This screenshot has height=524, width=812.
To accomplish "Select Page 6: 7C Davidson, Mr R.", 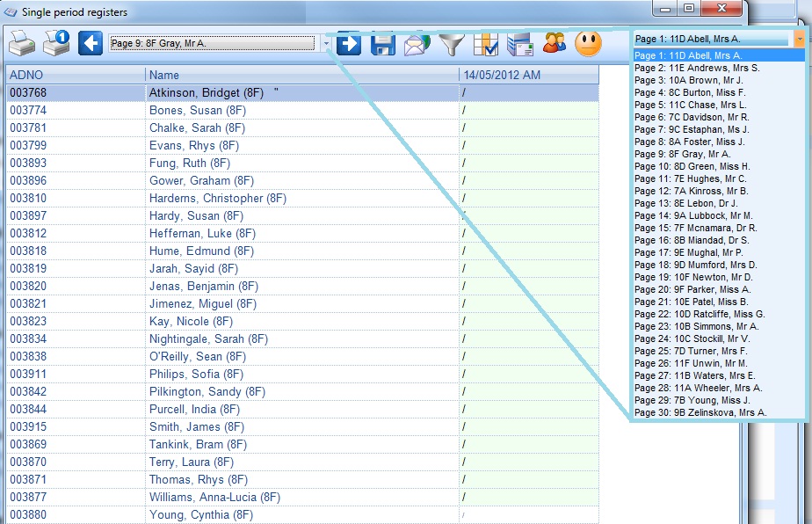I will (x=719, y=117).
